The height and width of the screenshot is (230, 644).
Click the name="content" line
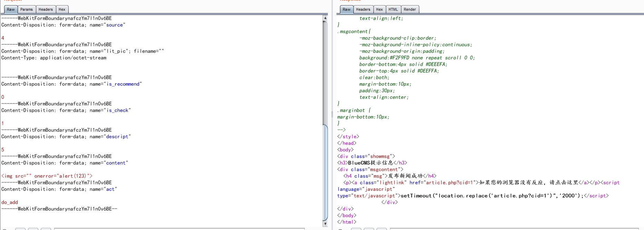pyautogui.click(x=65, y=163)
